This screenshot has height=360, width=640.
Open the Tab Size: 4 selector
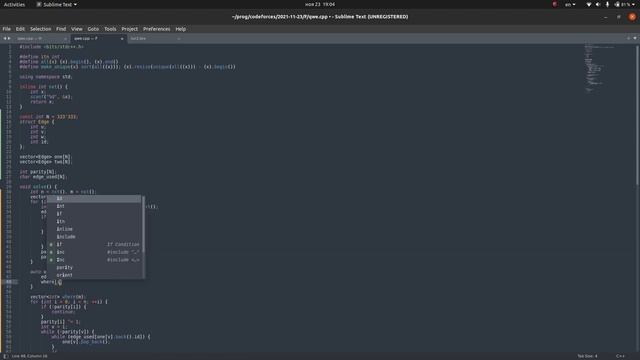[587, 356]
